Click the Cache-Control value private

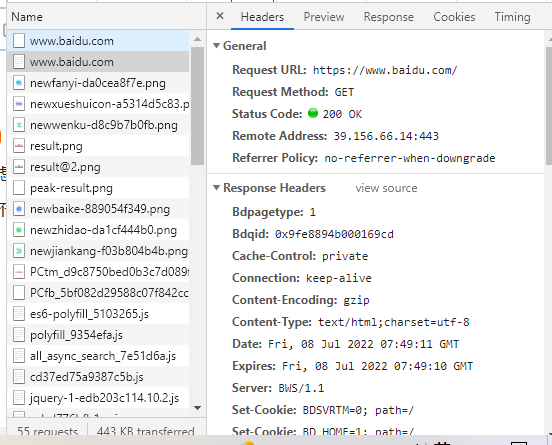pyautogui.click(x=345, y=256)
